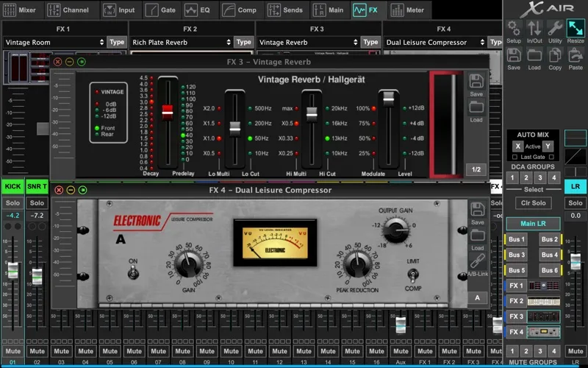The image size is (588, 368).
Task: Click the FX 3 Type button
Action: tap(370, 43)
